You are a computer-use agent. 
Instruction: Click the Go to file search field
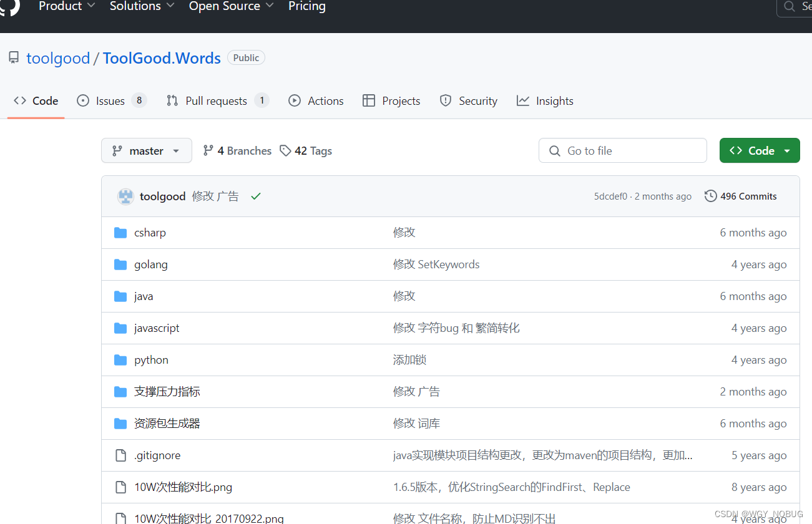623,150
